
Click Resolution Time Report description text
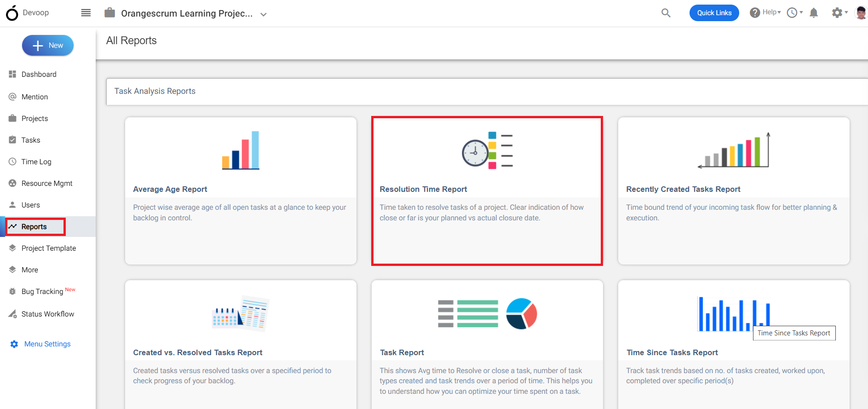point(482,213)
